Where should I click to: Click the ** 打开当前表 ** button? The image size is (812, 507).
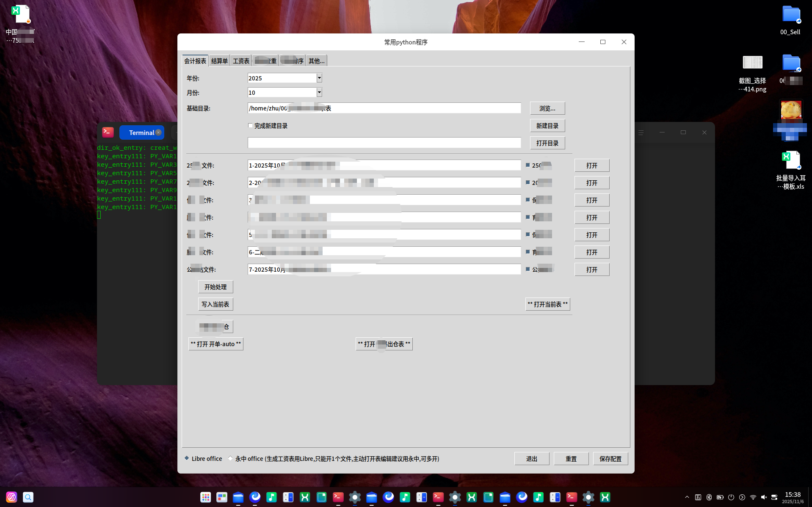pyautogui.click(x=547, y=304)
